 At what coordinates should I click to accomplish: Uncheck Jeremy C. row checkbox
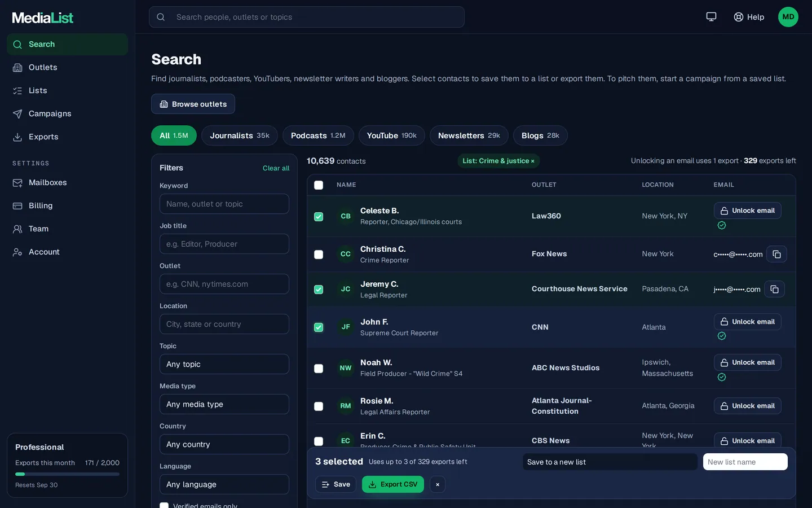click(319, 290)
